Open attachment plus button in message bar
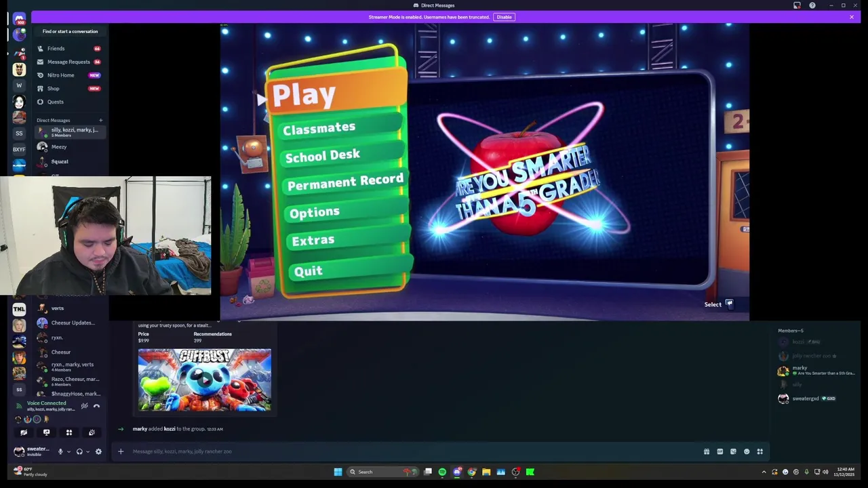The image size is (868, 488). tap(121, 451)
